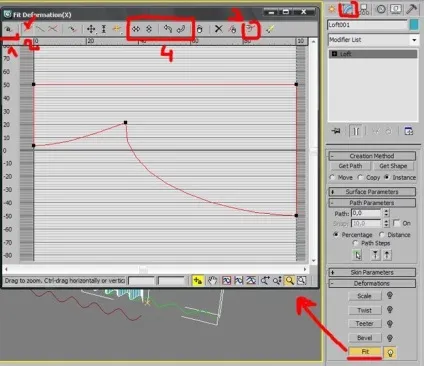Click Get Shape icon in Fit toolbar
The image size is (424, 366).
pyautogui.click(x=251, y=29)
